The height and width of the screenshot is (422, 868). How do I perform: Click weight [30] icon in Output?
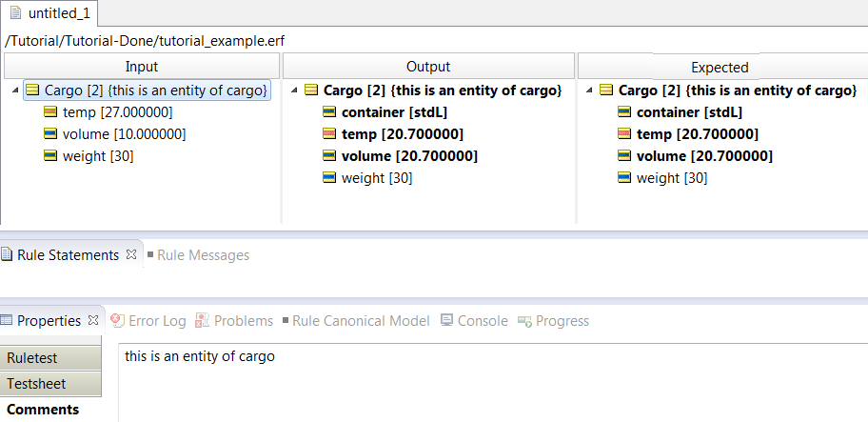coord(329,178)
